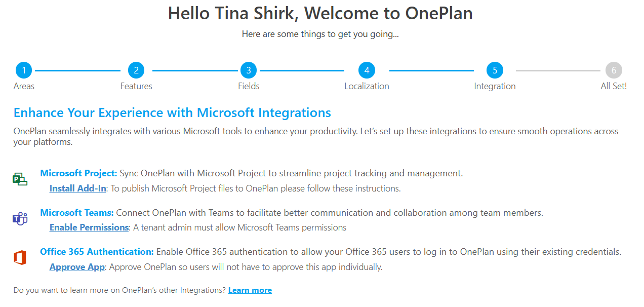Click the Microsoft Teams heading
644x307 pixels.
(77, 213)
